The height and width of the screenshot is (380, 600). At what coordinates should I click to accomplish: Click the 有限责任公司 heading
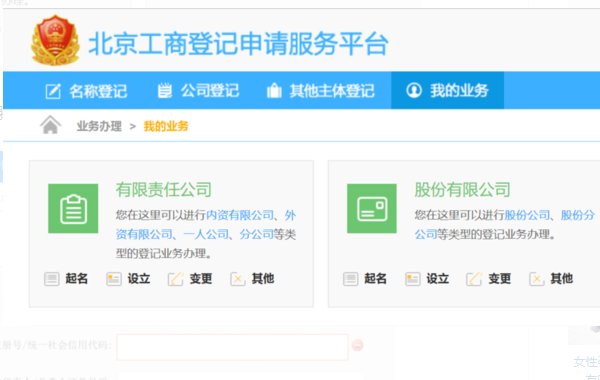point(164,189)
